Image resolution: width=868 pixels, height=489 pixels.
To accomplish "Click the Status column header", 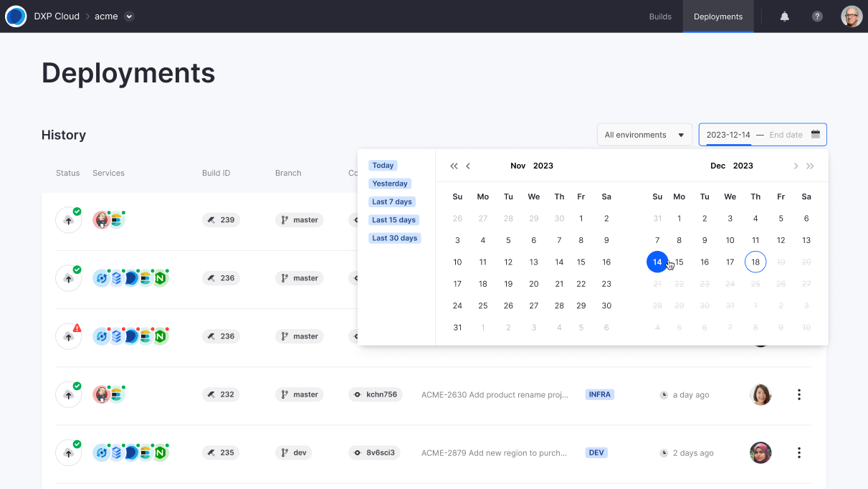I will click(68, 173).
